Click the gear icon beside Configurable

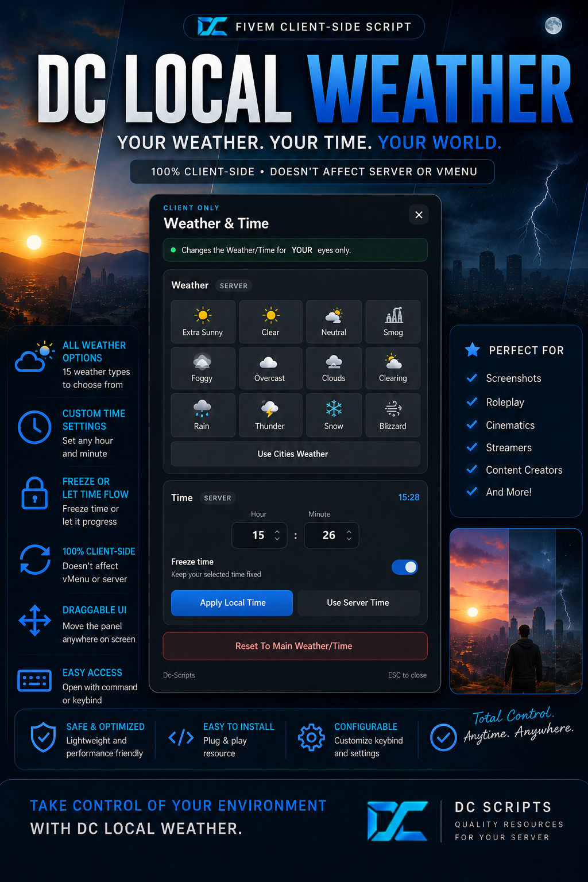[x=311, y=737]
